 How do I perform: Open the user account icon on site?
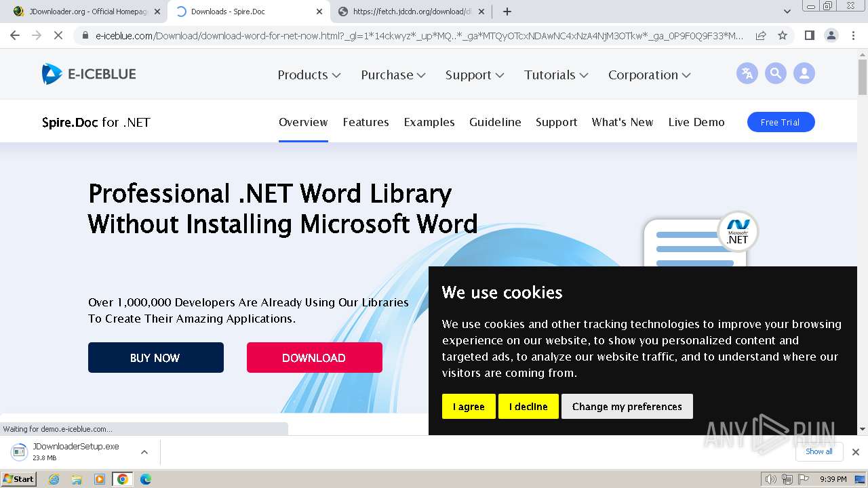(804, 74)
